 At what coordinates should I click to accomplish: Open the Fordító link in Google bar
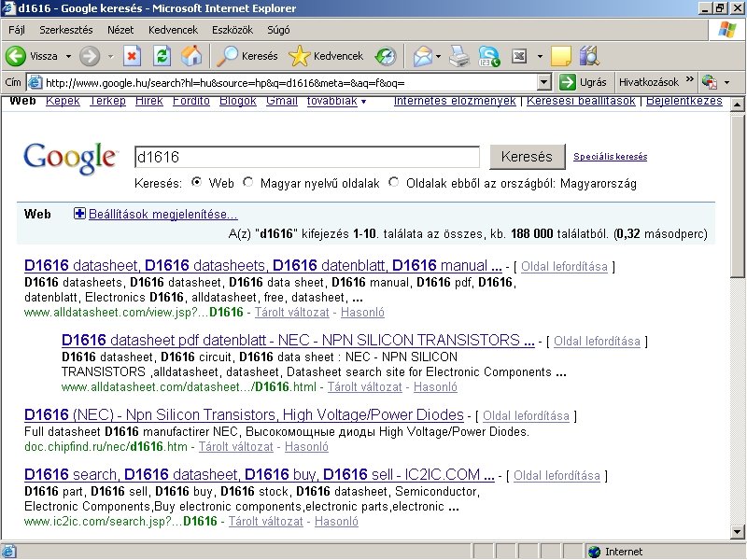(x=191, y=101)
